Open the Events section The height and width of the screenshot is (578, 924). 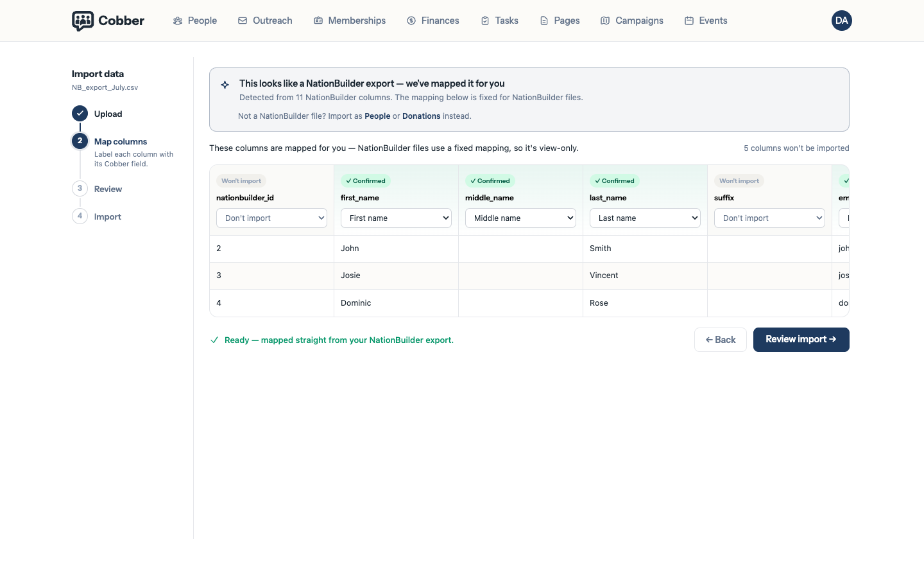coord(706,21)
